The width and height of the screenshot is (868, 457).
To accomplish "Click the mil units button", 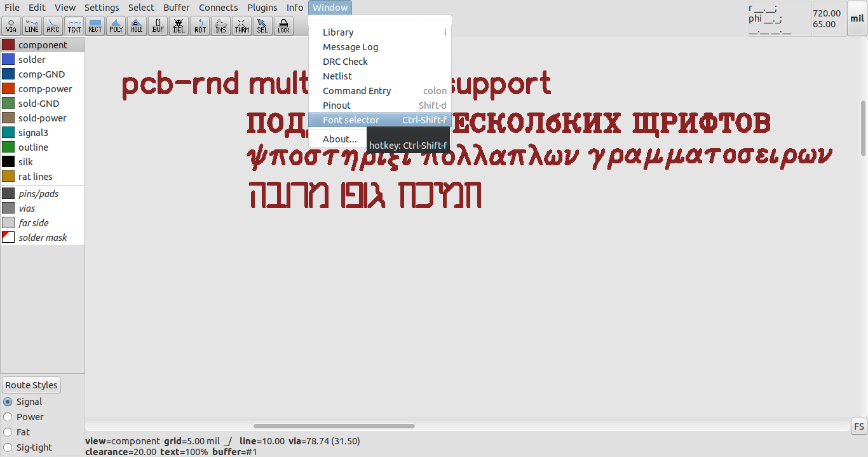I will (x=857, y=18).
